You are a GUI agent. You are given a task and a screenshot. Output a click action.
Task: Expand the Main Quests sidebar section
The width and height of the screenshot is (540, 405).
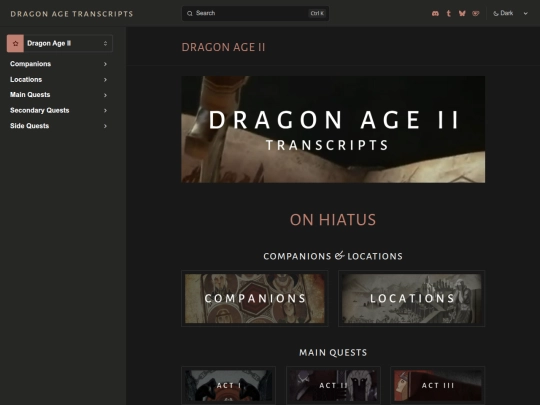[x=105, y=95]
